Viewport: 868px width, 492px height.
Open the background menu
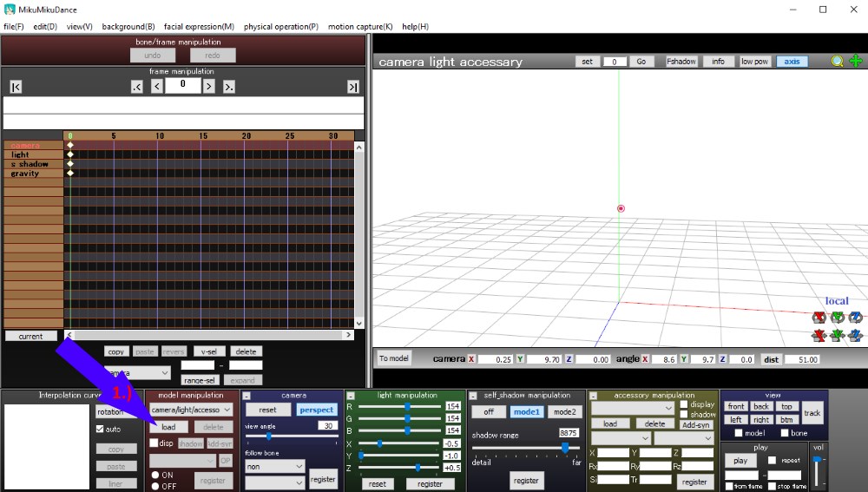128,27
